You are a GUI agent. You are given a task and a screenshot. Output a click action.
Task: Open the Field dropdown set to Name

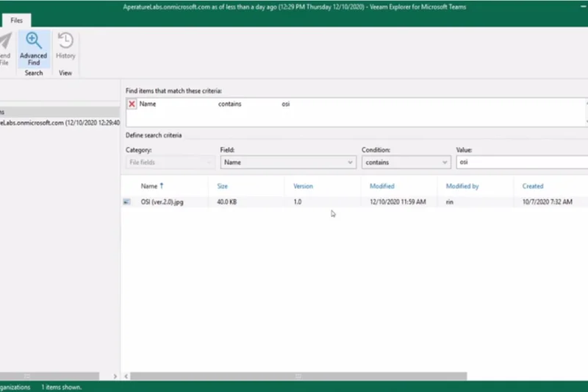pos(288,163)
